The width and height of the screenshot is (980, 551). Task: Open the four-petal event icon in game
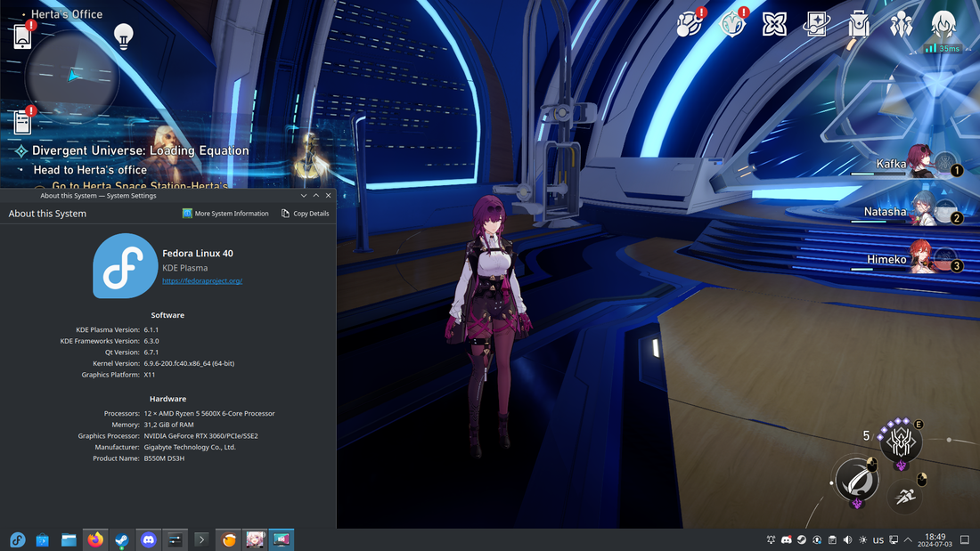click(774, 25)
